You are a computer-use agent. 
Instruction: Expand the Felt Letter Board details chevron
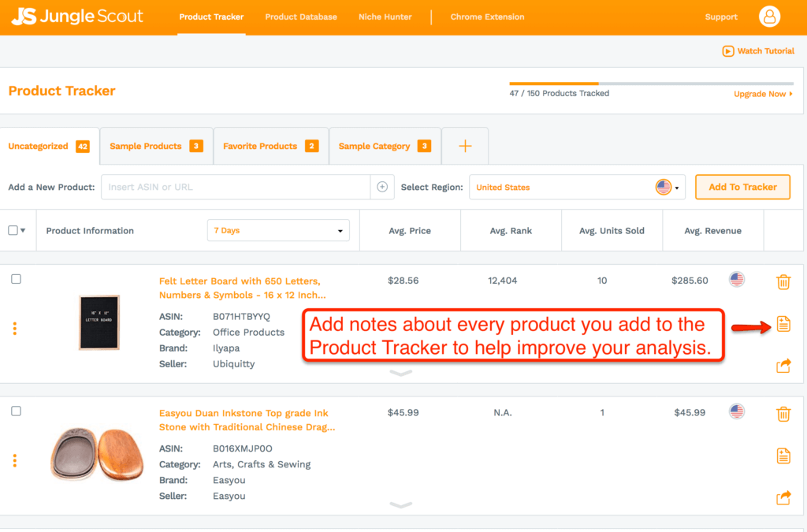(400, 373)
